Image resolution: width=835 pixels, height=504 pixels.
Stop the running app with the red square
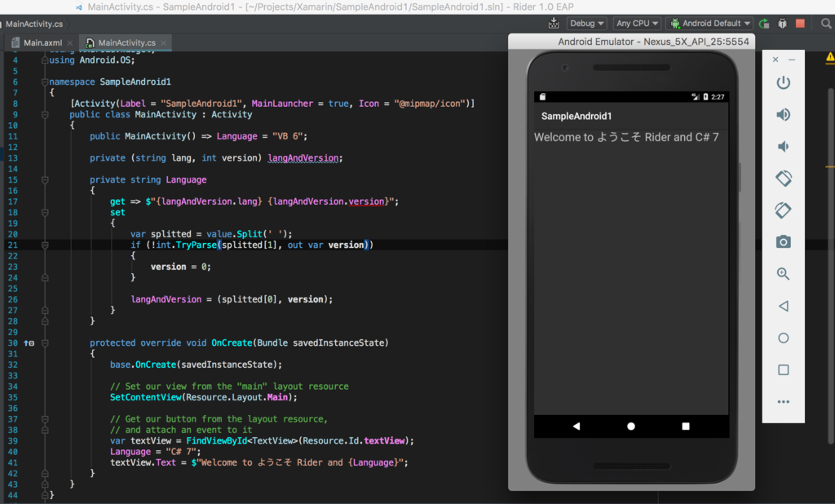[x=800, y=23]
